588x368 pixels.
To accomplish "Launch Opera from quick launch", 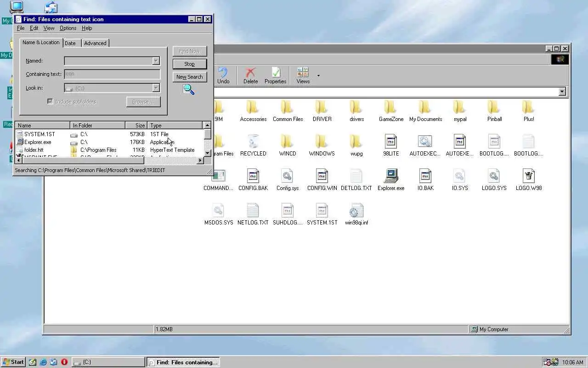I will click(64, 362).
